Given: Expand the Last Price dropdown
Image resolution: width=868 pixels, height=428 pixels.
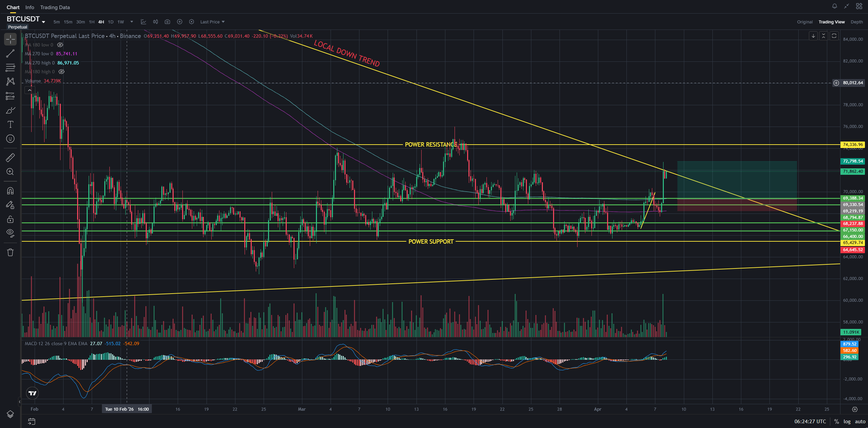Looking at the screenshot, I should point(212,22).
